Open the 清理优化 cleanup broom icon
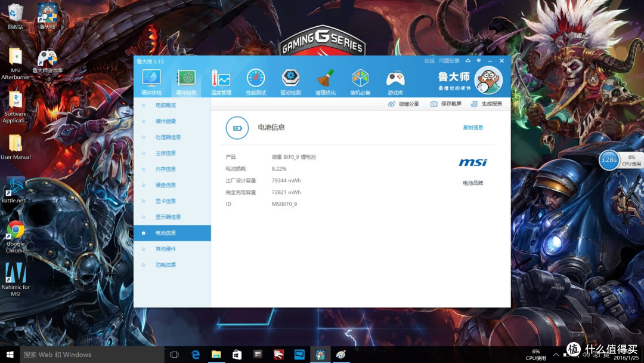The width and height of the screenshot is (644, 363). [x=326, y=82]
